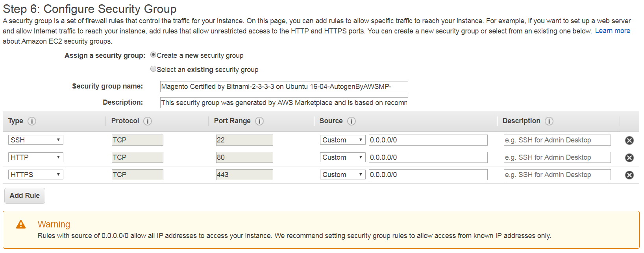Open the SSH type dropdown
644x253 pixels.
click(x=35, y=140)
